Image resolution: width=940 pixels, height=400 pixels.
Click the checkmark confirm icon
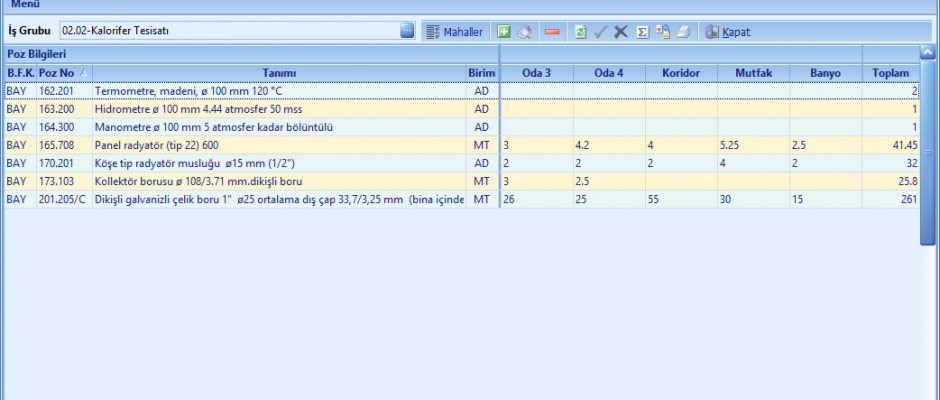601,32
